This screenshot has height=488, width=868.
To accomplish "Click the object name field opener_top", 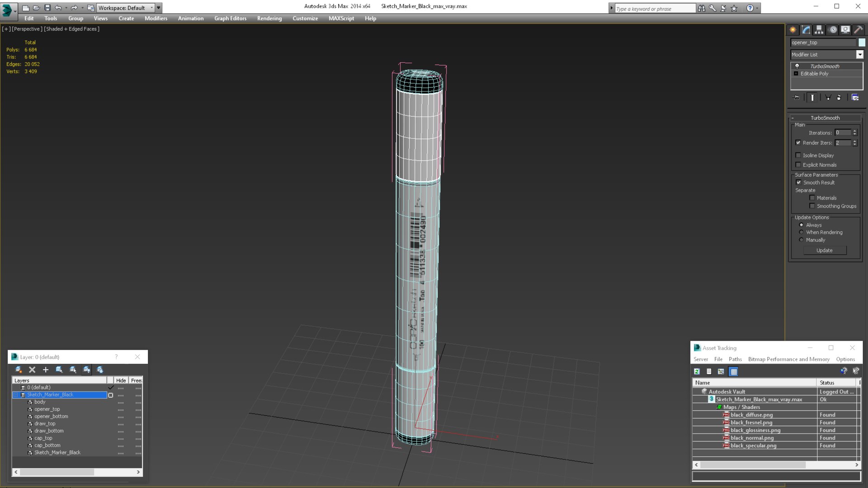I will (x=823, y=42).
